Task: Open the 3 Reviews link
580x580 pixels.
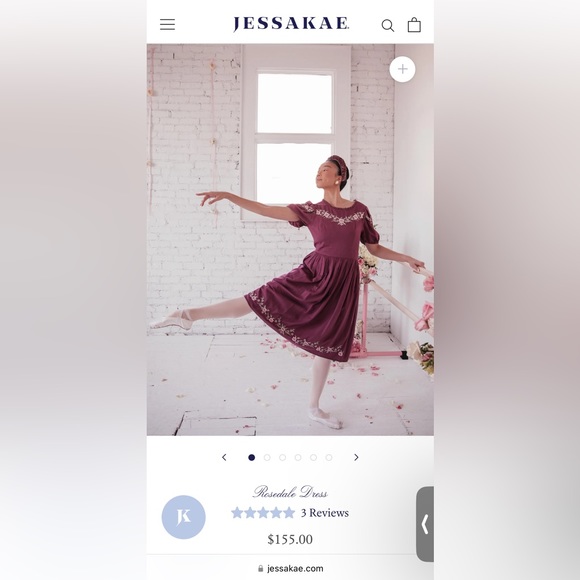Action: (x=325, y=513)
